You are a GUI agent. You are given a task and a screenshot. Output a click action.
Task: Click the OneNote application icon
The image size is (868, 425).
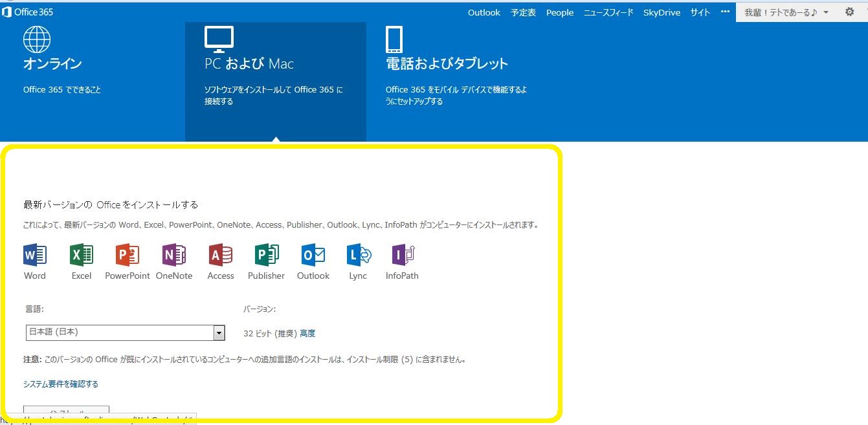point(174,256)
